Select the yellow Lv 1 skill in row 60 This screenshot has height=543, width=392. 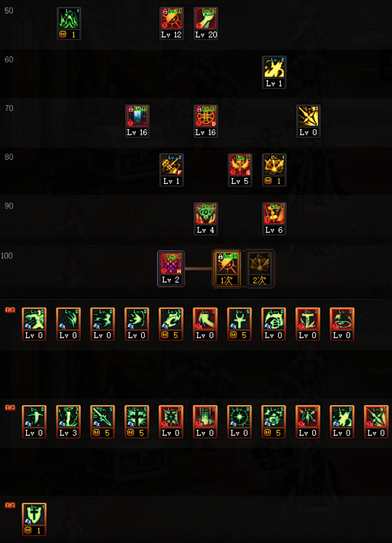(x=274, y=72)
